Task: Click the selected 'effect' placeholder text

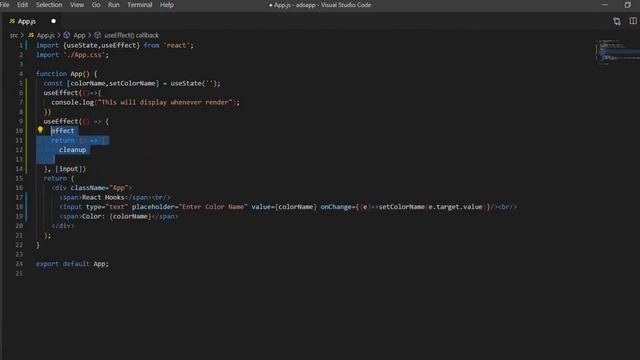Action: pos(63,131)
